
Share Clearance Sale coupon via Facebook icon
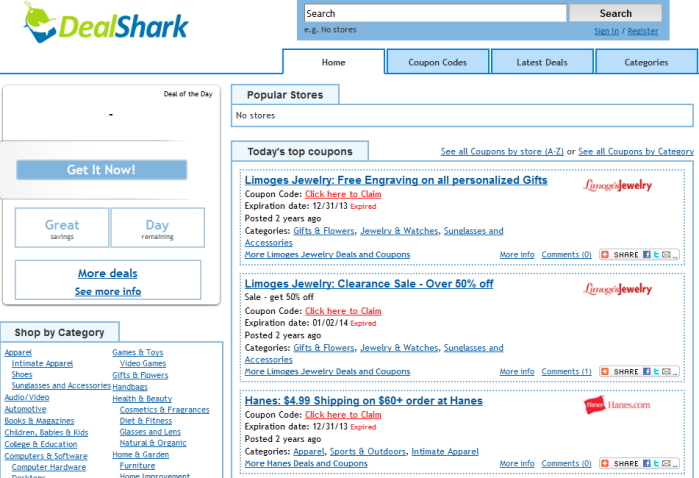[646, 371]
